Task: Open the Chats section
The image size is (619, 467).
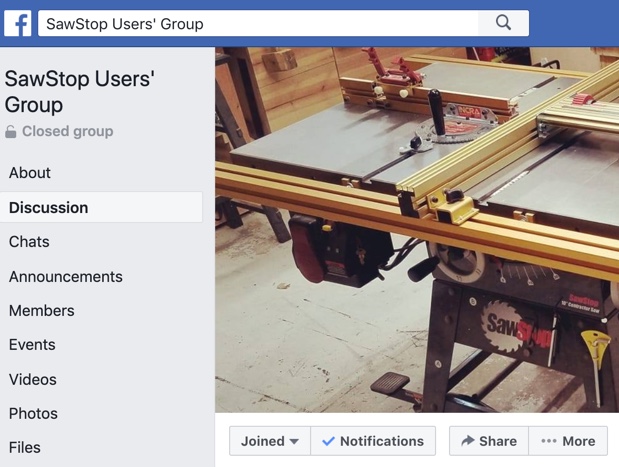Action: [x=29, y=242]
